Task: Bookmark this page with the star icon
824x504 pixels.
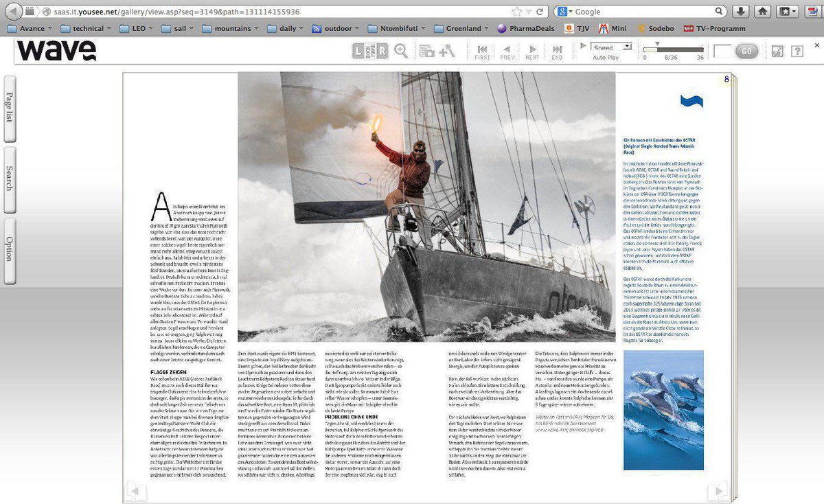Action: click(x=516, y=12)
